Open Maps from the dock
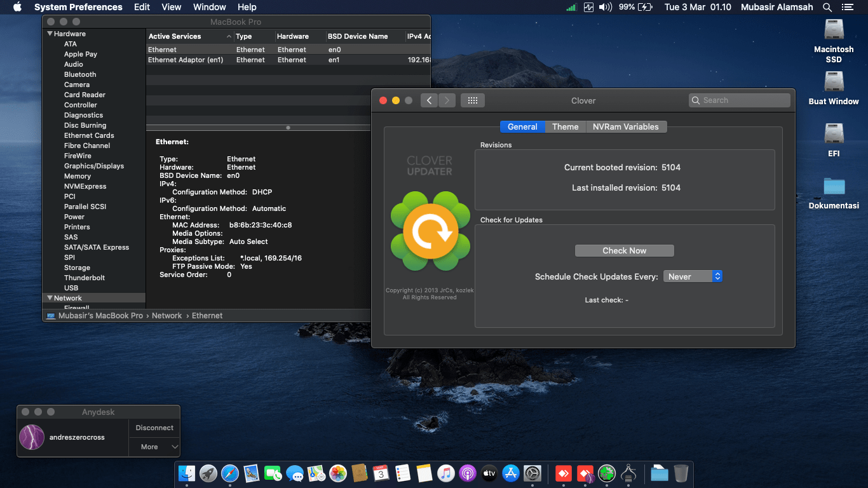The height and width of the screenshot is (488, 868). click(316, 473)
